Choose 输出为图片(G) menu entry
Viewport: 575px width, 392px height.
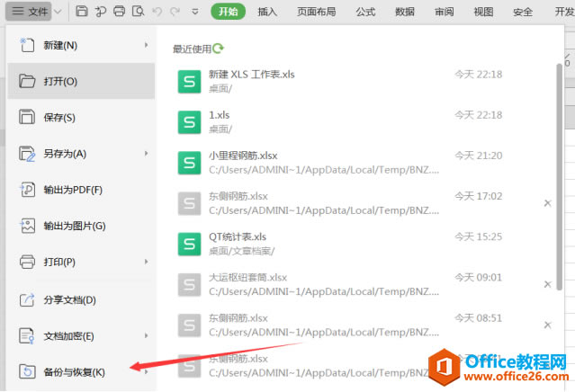click(x=81, y=226)
